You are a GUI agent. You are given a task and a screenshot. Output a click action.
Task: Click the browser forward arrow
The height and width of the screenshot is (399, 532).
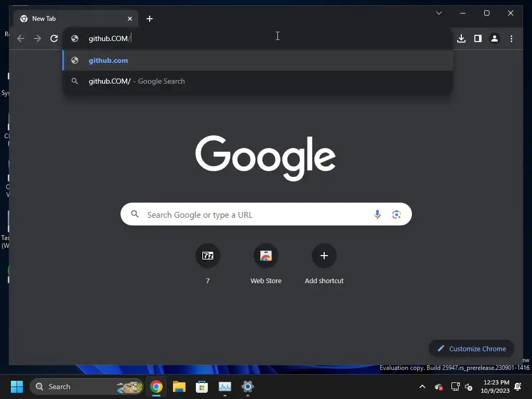click(x=37, y=38)
